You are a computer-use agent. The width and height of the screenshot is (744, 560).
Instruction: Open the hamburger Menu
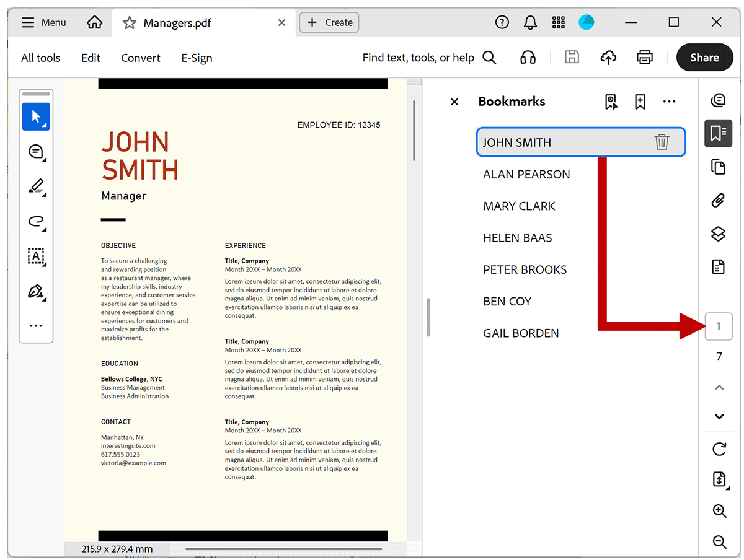(x=43, y=22)
